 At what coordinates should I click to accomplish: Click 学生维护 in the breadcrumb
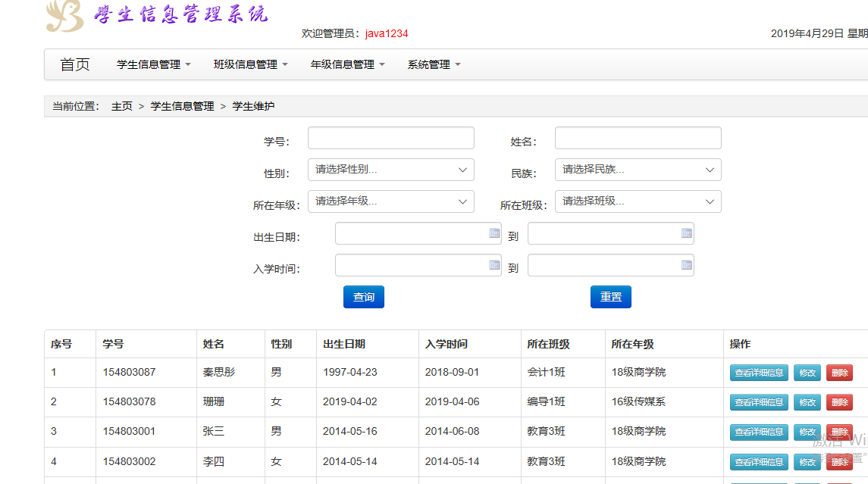253,106
